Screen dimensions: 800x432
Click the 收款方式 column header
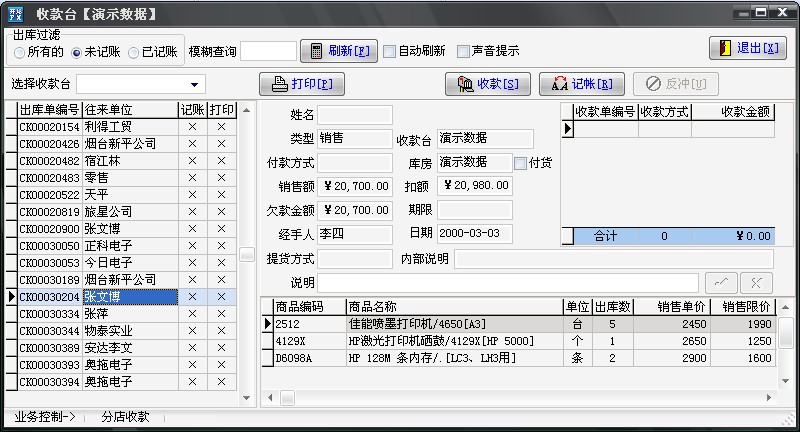[665, 112]
